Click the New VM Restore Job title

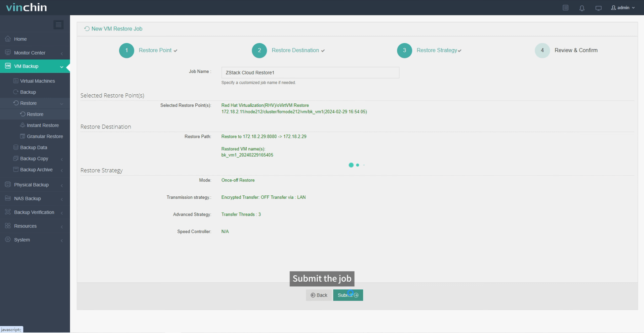coord(117,29)
